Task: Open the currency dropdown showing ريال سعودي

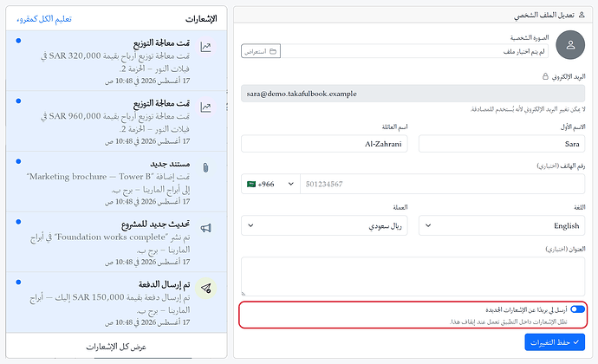Action: point(324,225)
